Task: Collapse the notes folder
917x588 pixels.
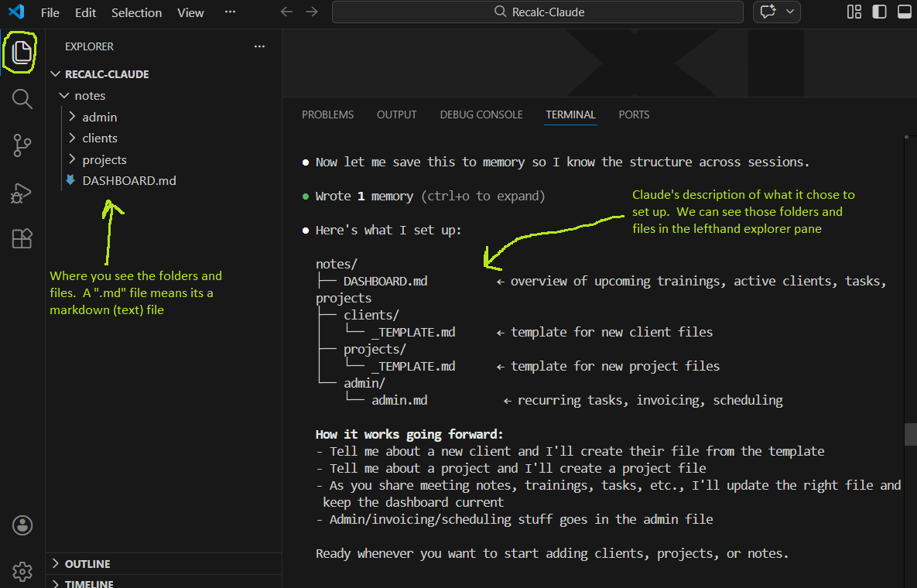Action: 163,95
